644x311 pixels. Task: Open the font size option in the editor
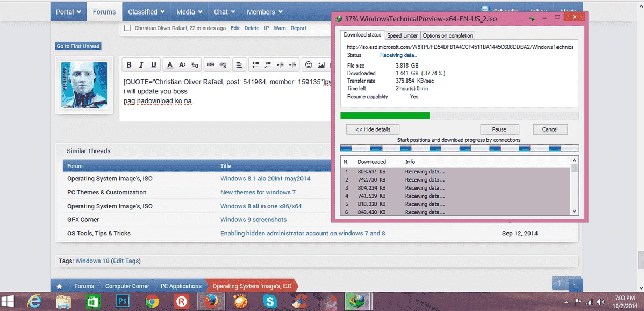(182, 65)
